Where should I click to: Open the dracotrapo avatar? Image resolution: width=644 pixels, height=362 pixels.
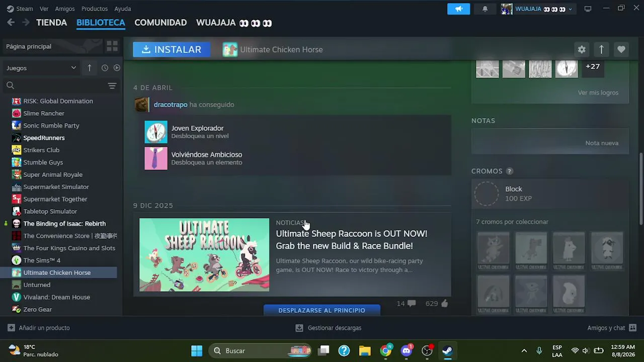pos(142,105)
